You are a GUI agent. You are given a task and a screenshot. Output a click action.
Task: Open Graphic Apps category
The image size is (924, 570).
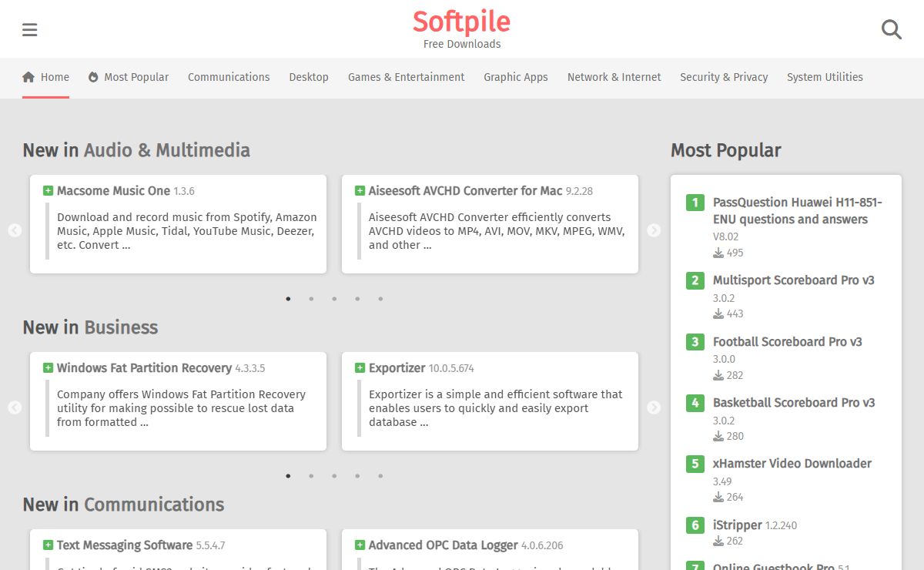point(516,77)
